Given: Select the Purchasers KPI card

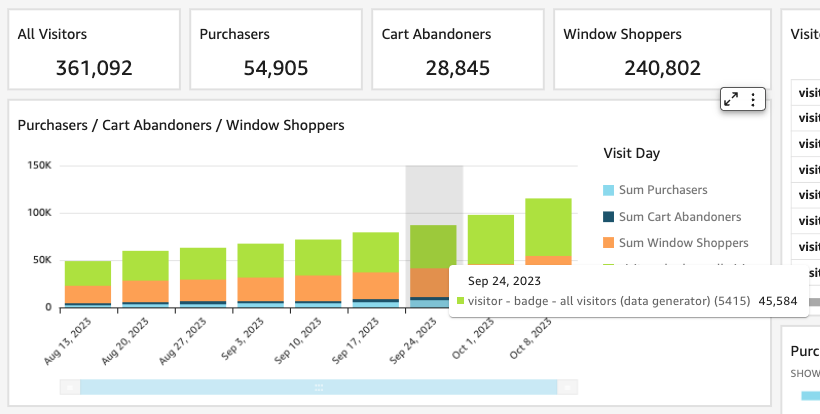Looking at the screenshot, I should point(276,50).
